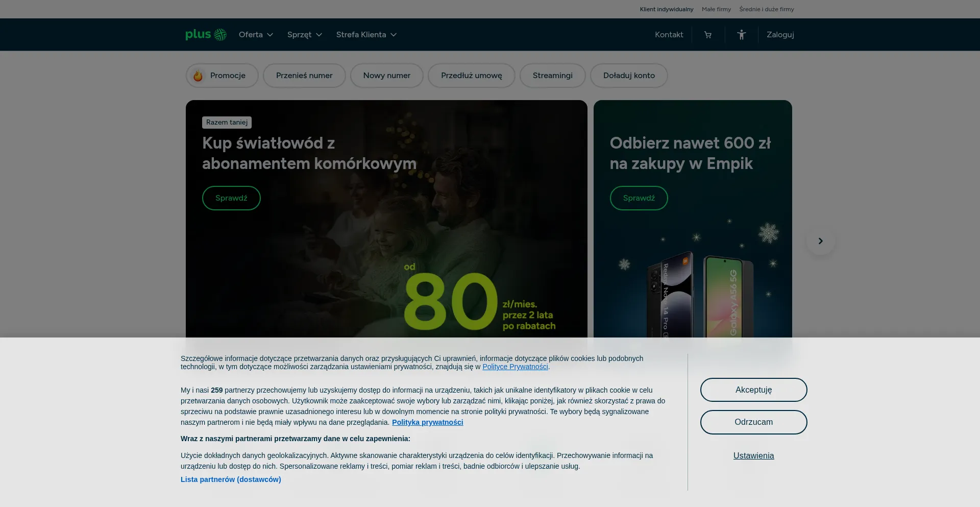This screenshot has height=507, width=980.
Task: Expand the Sprzęt dropdown menu
Action: pos(304,35)
